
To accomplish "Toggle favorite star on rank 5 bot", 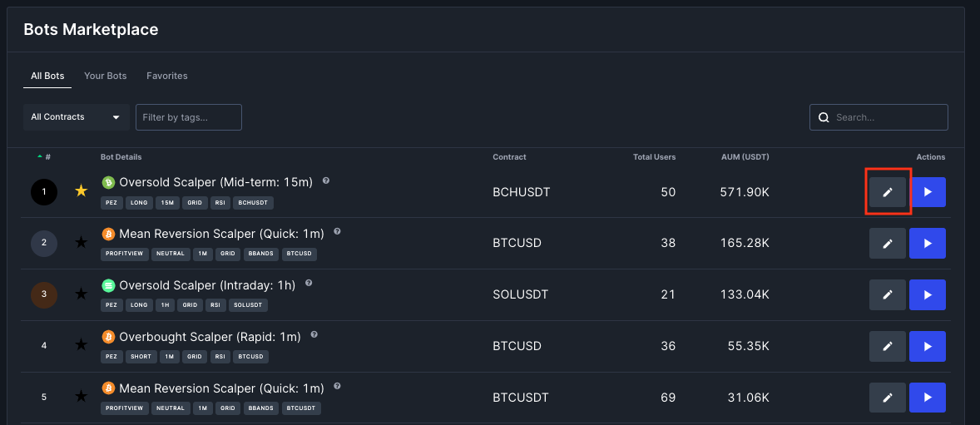I will point(81,396).
